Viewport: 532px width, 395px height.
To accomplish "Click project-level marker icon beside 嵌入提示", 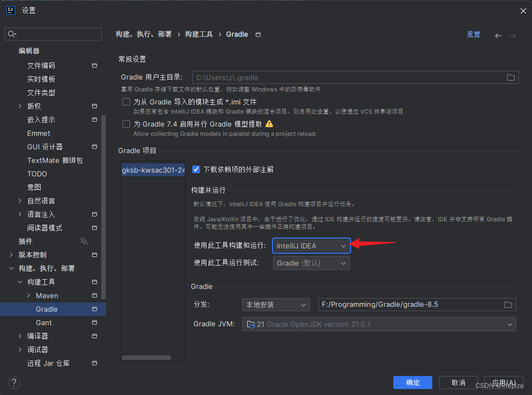I will coord(95,120).
